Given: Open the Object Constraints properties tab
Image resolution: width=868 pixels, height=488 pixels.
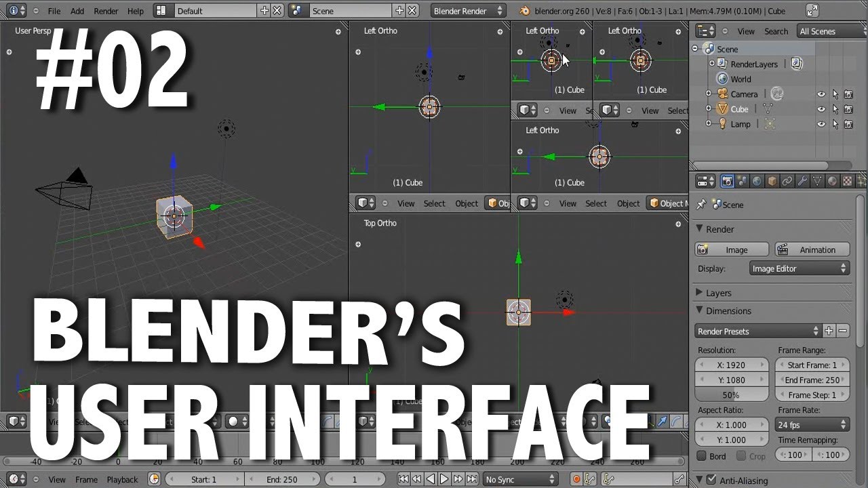Looking at the screenshot, I should pos(787,181).
